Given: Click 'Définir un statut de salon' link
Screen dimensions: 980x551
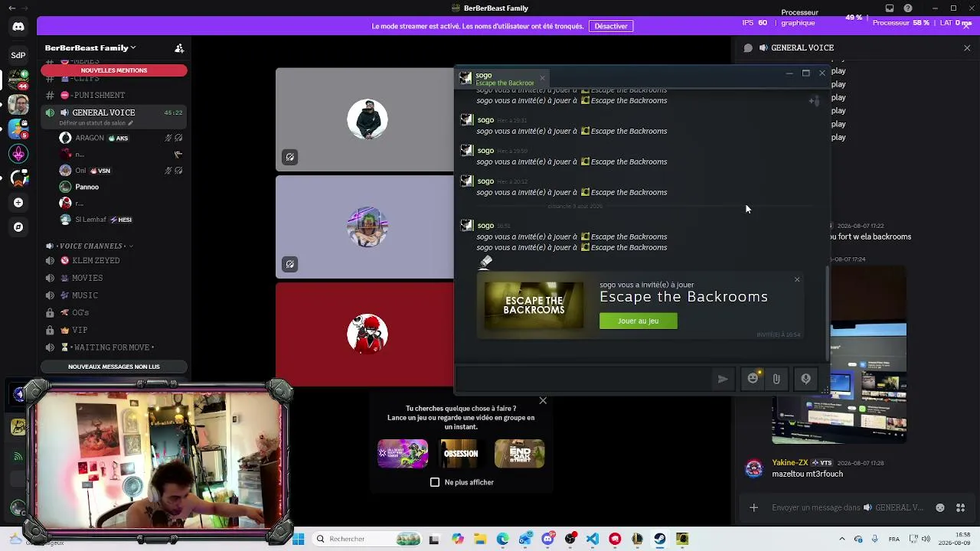Looking at the screenshot, I should [96, 123].
